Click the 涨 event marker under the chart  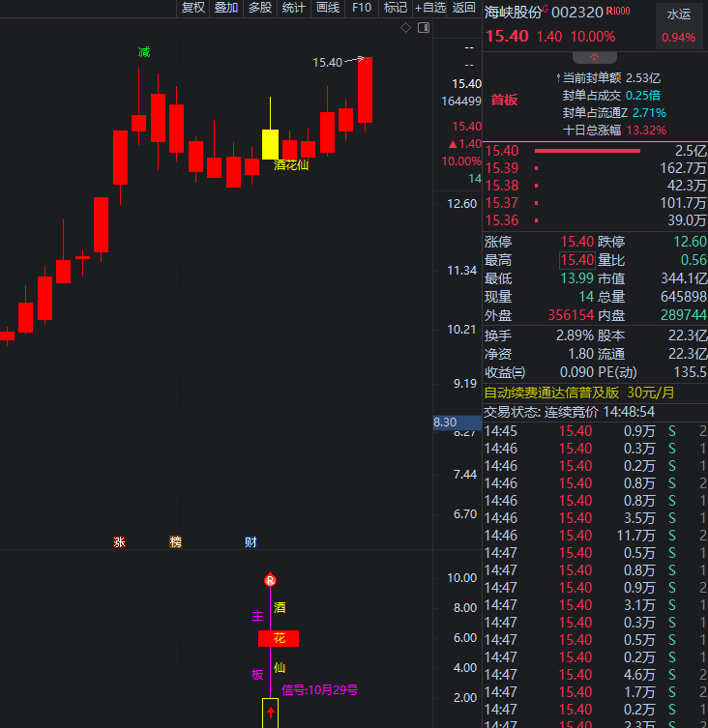tap(119, 542)
